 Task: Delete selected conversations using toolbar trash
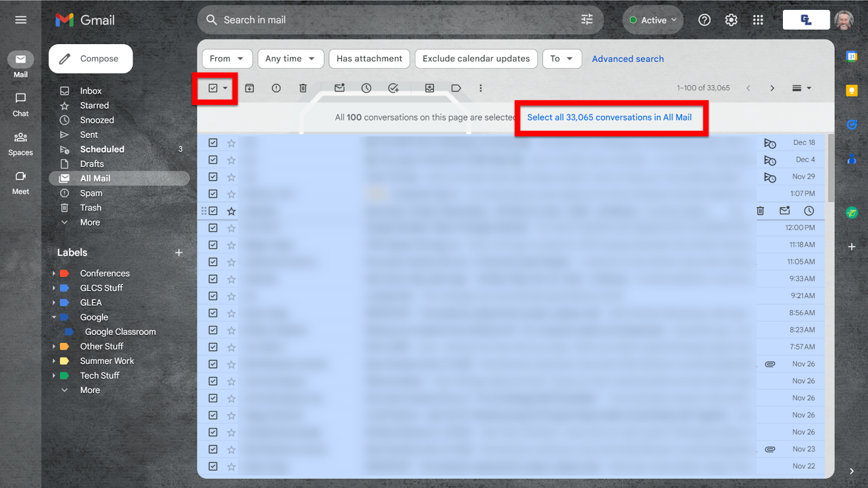(303, 88)
